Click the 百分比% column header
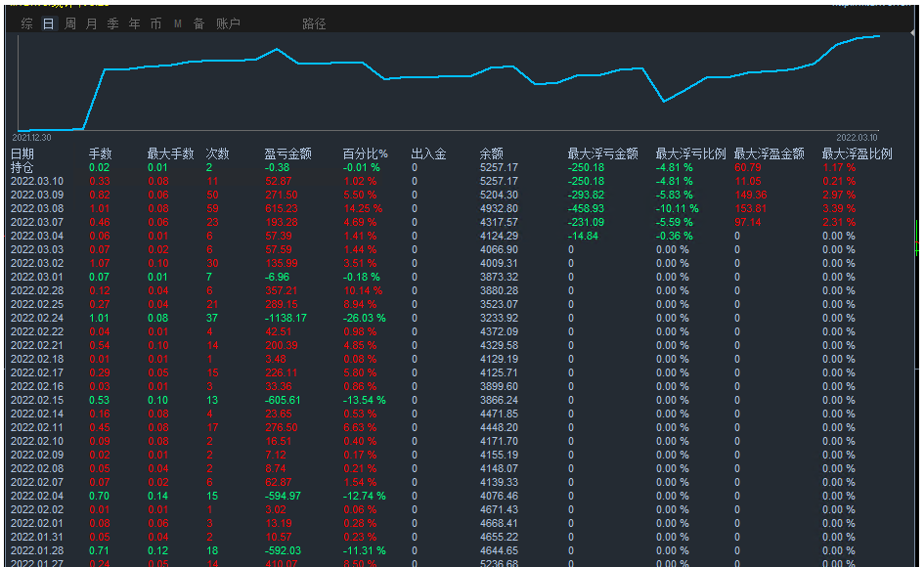This screenshot has width=924, height=567. point(366,153)
